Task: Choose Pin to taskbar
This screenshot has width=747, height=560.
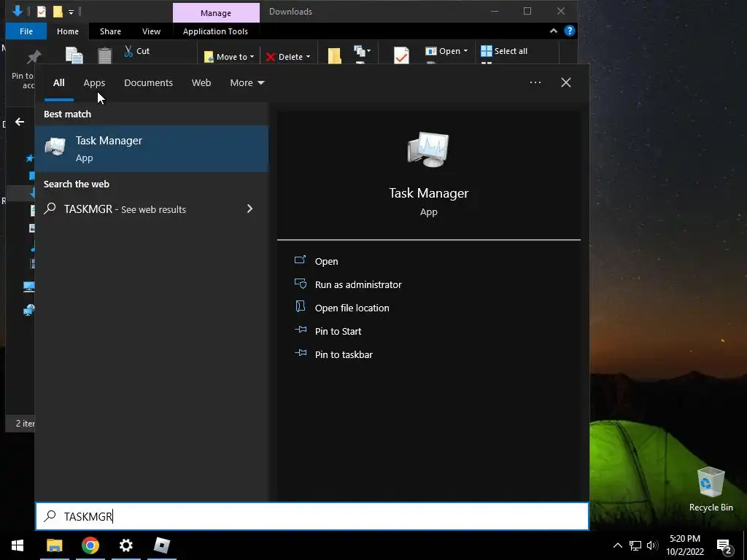Action: pyautogui.click(x=344, y=355)
